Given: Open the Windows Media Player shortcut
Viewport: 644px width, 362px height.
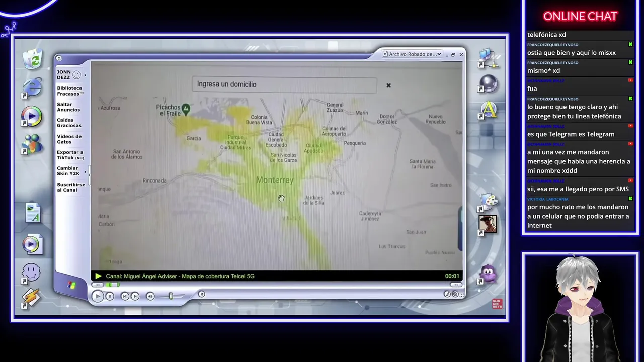Looking at the screenshot, I should click(x=31, y=116).
